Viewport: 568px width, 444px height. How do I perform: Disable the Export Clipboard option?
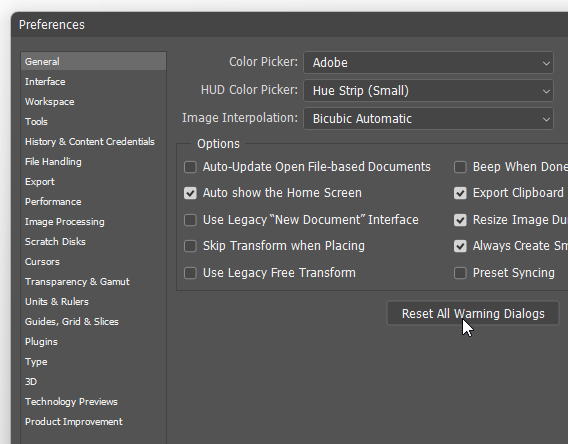(x=460, y=193)
